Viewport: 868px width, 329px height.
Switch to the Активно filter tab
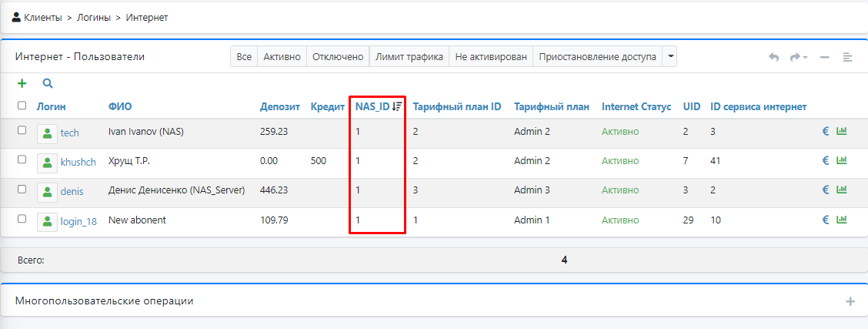pos(282,57)
